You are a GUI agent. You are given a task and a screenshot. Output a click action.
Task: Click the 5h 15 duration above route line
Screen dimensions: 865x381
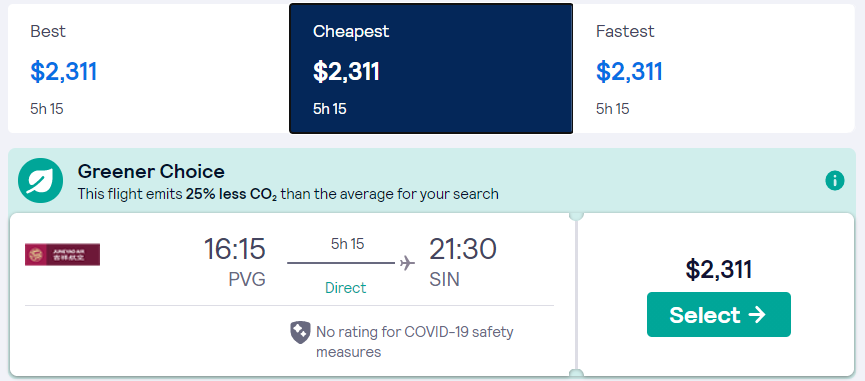click(x=348, y=244)
